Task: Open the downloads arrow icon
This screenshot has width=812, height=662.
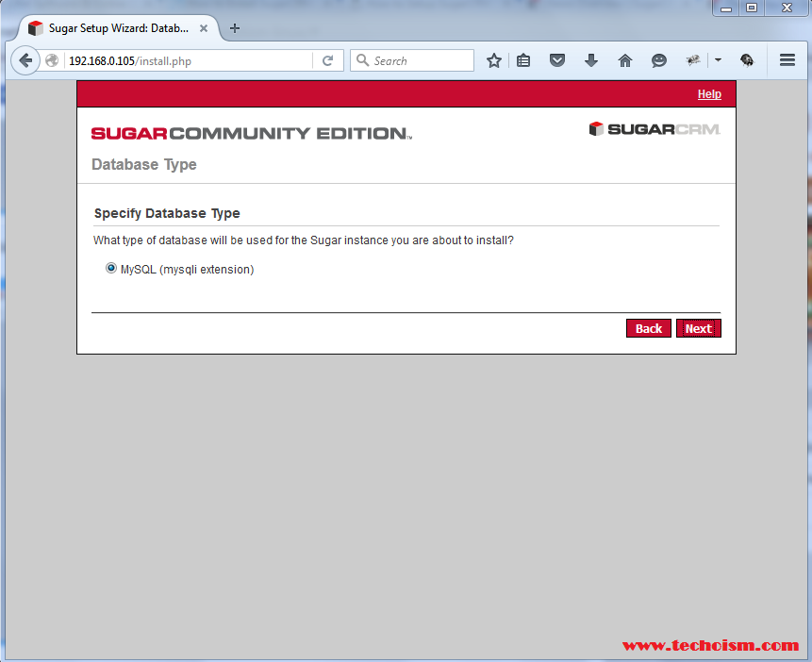Action: [x=591, y=60]
